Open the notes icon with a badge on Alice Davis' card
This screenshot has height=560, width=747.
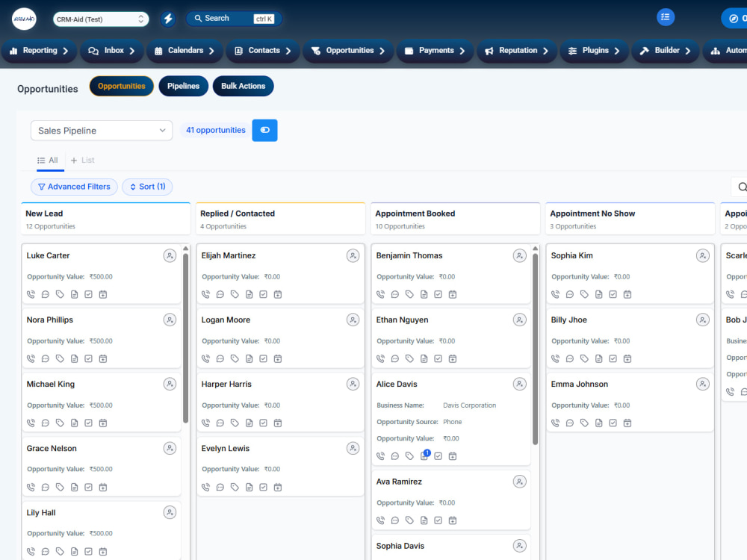[424, 455]
